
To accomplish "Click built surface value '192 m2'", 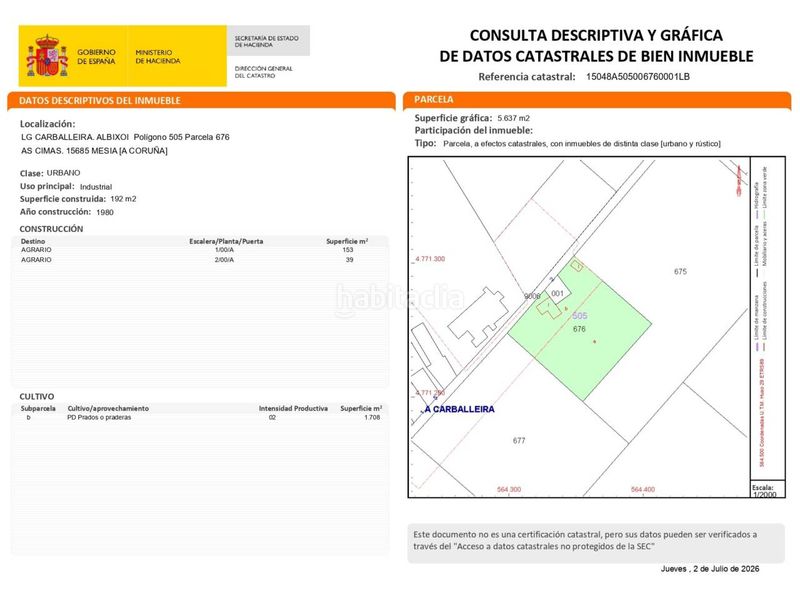I will (x=123, y=199).
